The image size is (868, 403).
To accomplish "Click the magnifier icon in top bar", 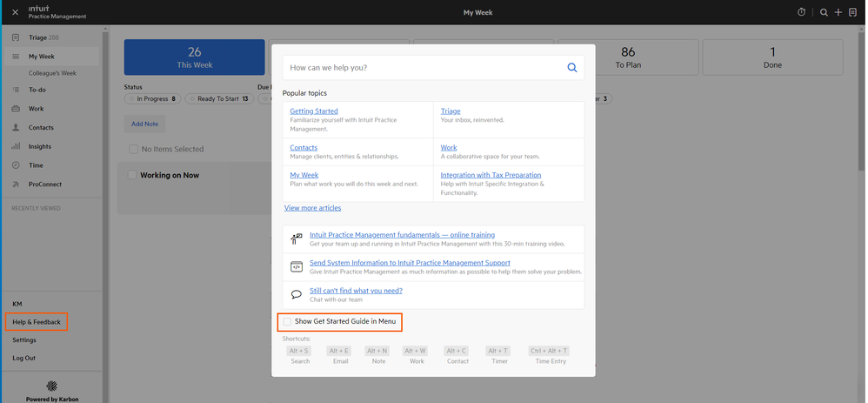I will [x=825, y=12].
